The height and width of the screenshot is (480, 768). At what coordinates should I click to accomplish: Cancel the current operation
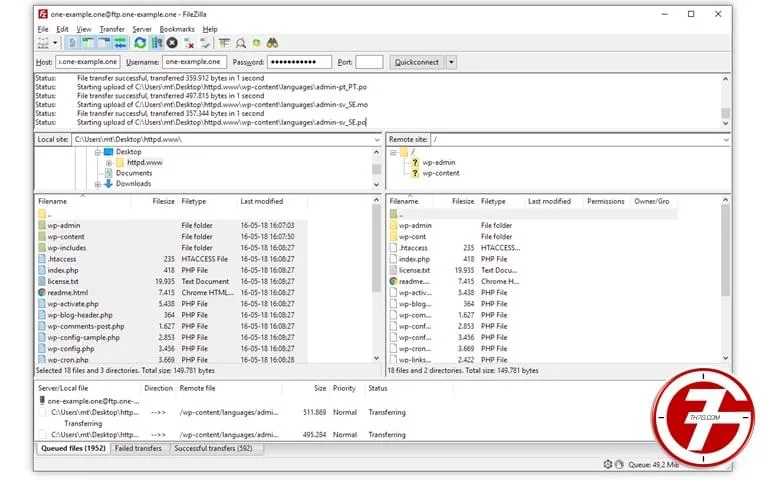click(172, 43)
